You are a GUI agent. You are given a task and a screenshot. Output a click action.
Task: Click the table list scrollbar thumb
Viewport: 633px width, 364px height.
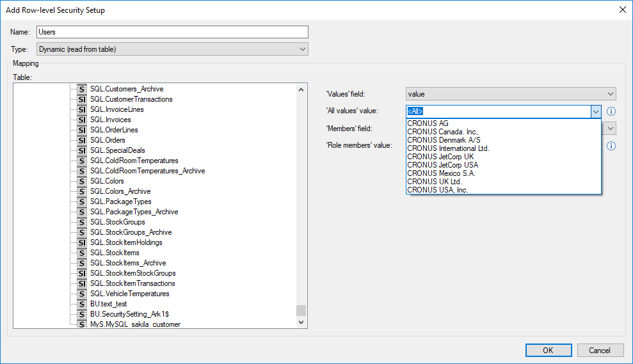click(x=301, y=310)
